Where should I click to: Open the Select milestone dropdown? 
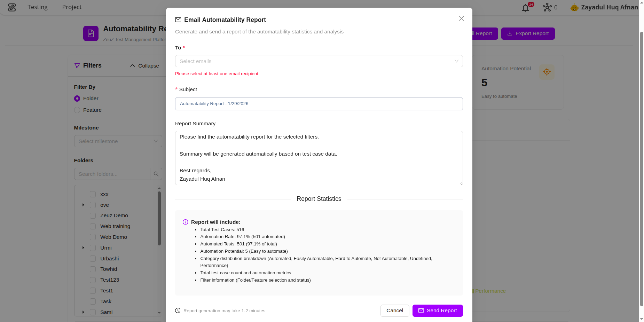(x=118, y=141)
